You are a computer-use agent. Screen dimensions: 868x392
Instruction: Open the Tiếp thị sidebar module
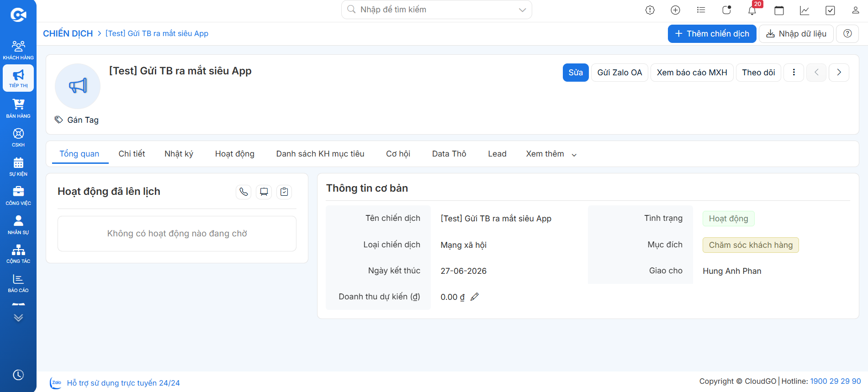pos(18,78)
